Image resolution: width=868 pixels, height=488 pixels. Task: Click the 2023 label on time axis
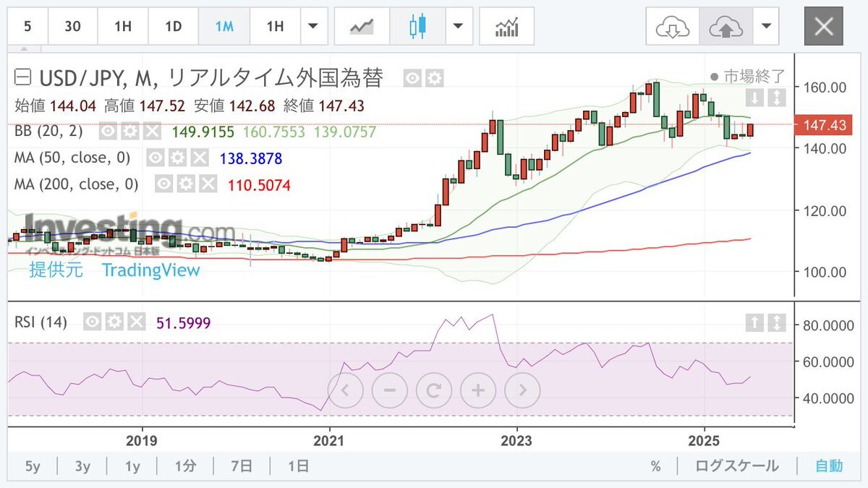click(517, 441)
